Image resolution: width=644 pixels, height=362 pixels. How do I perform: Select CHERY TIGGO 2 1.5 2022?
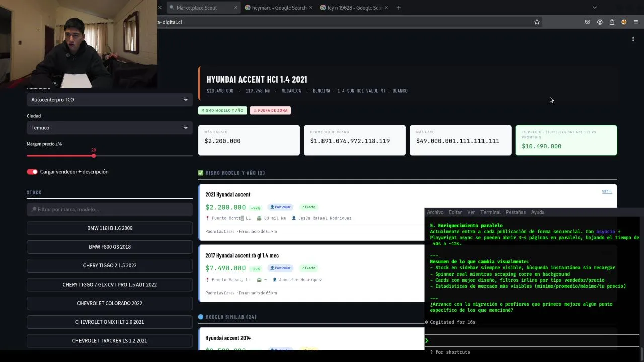coord(110,265)
